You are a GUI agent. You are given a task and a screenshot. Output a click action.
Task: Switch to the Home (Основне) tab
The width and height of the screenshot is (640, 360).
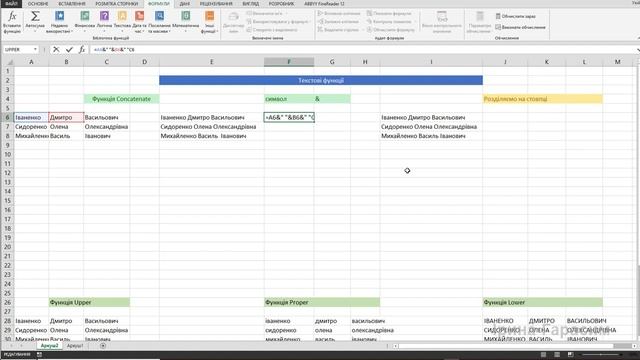[38, 4]
